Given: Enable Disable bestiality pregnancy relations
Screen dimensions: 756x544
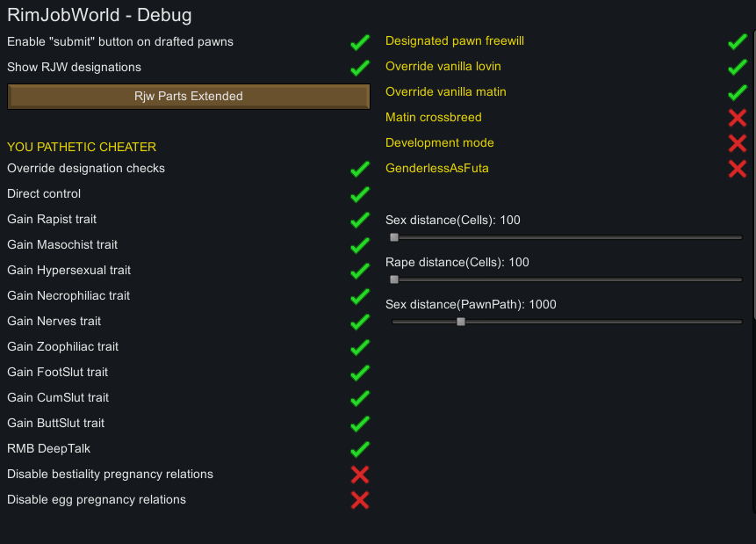Looking at the screenshot, I should [359, 475].
